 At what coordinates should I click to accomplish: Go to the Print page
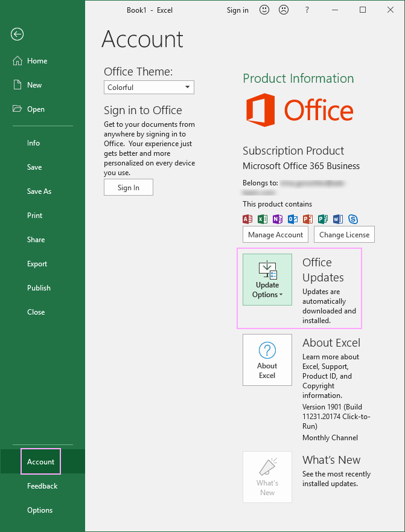point(34,215)
